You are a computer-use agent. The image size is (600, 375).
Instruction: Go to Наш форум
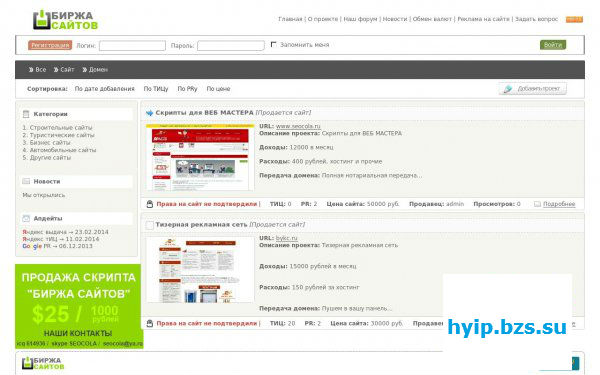(360, 19)
